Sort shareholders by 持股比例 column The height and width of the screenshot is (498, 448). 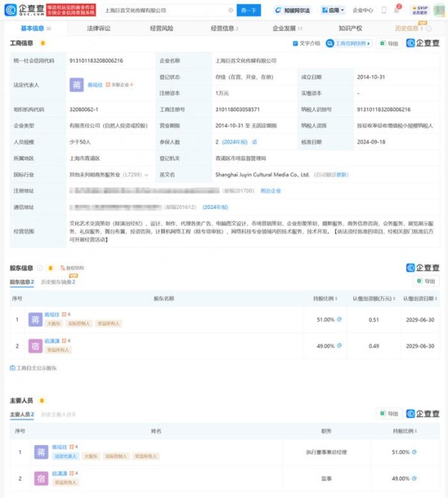[326, 299]
